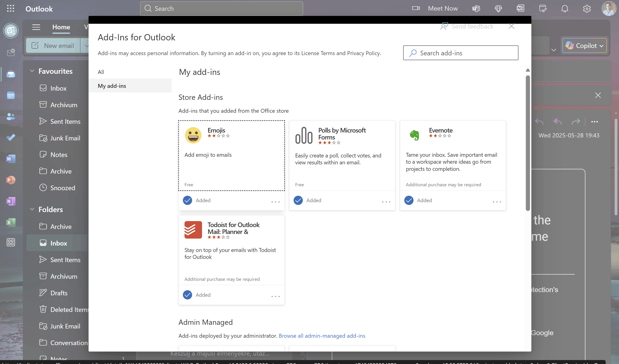Select the All add-ins category
The height and width of the screenshot is (364, 619).
(x=101, y=72)
